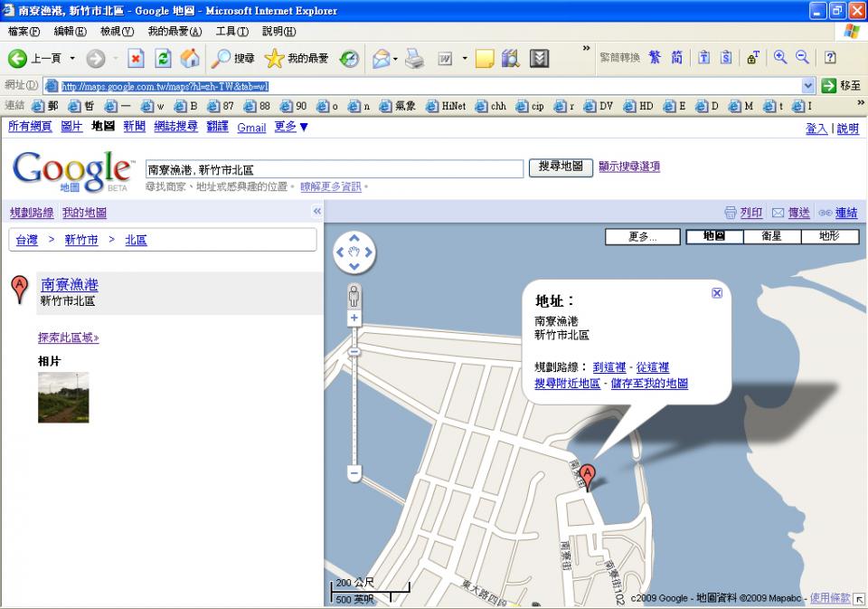Switch map to 地圖 view
Viewport: 868px width, 609px height.
point(714,236)
